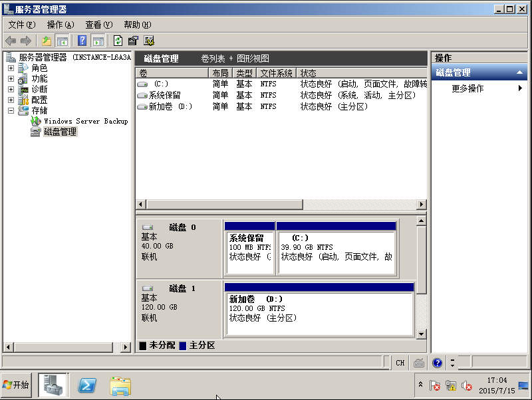532x400 pixels.
Task: Collapse the 磁盘管理 actions section
Action: coord(519,72)
